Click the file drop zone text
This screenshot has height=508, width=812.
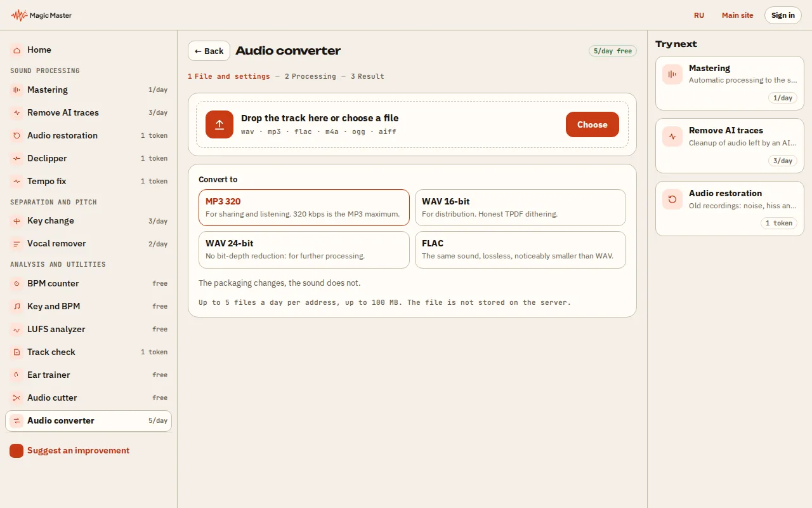(x=320, y=118)
